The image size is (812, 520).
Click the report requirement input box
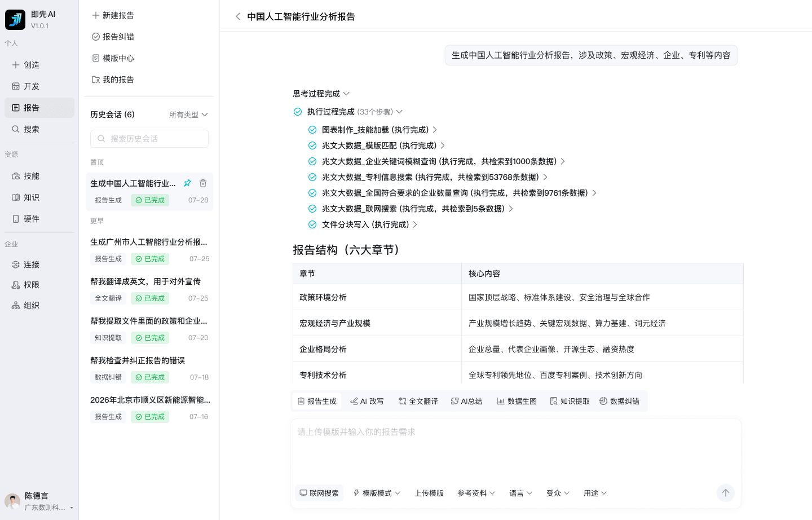(x=516, y=451)
